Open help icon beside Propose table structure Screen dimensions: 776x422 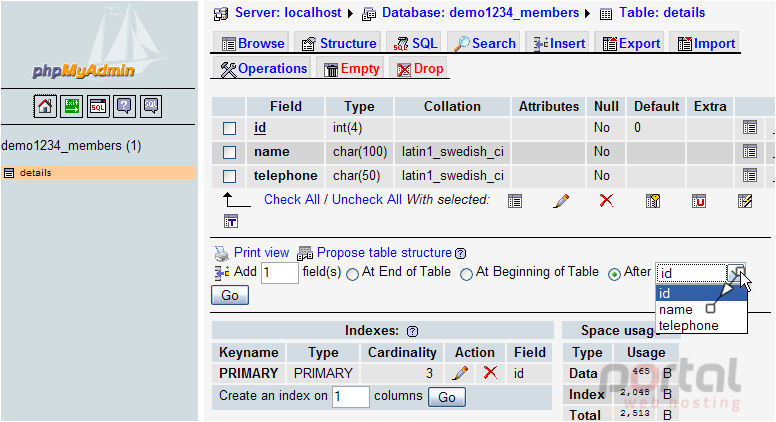(x=460, y=253)
